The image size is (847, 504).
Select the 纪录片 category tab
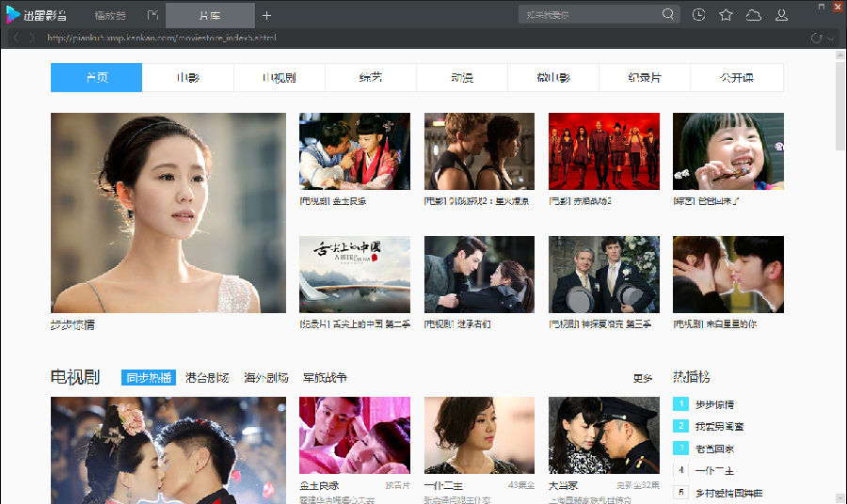(645, 78)
